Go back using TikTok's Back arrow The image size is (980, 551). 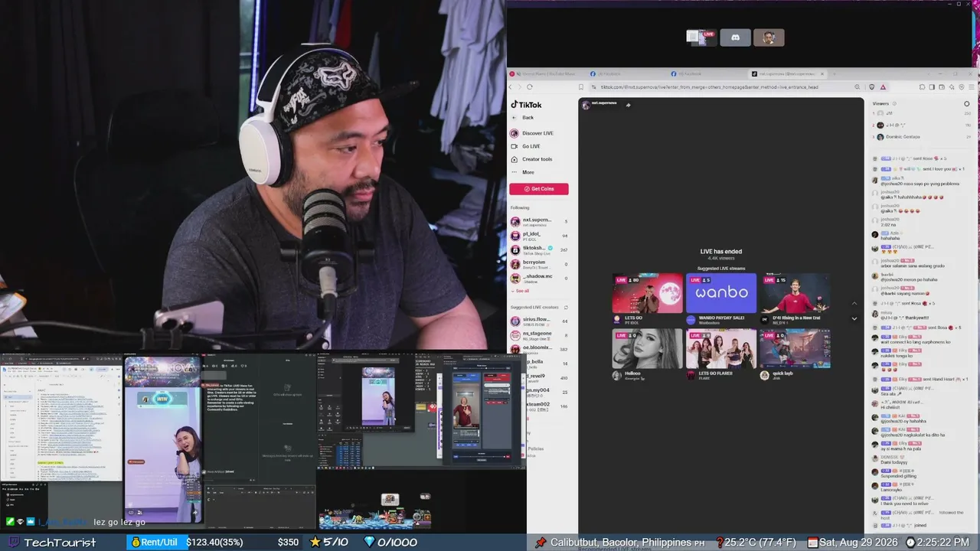523,118
